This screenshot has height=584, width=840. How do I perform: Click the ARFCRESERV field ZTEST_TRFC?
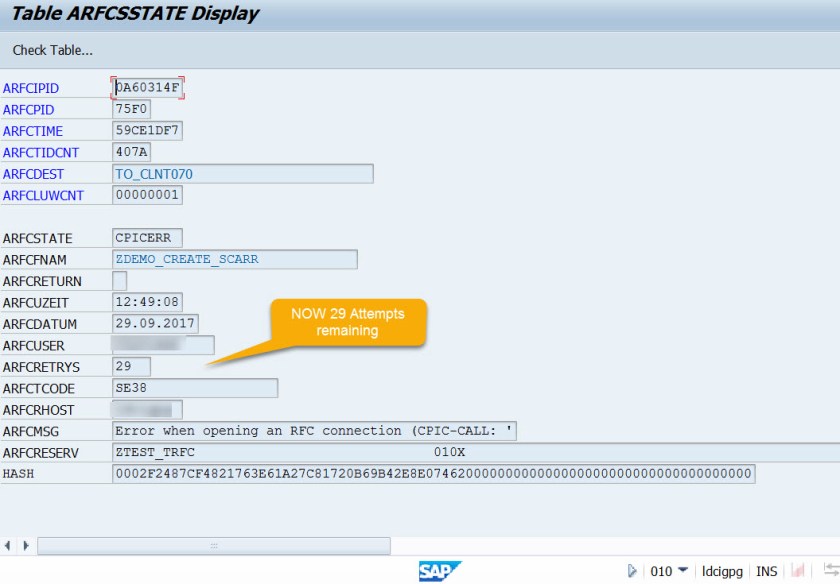tap(476, 452)
